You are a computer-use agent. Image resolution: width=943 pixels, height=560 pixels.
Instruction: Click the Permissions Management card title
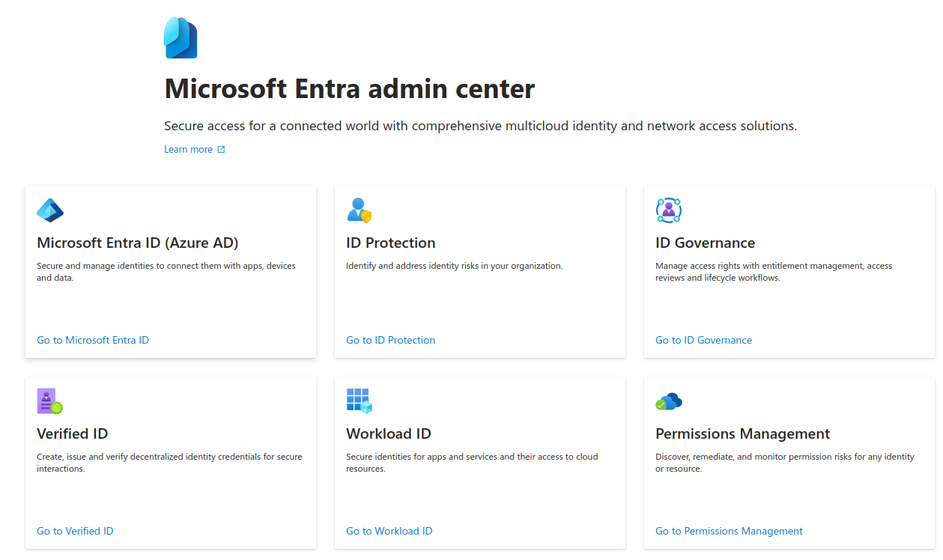point(742,433)
